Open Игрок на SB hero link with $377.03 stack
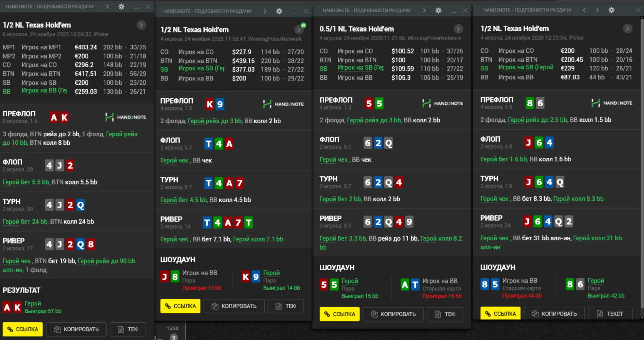The width and height of the screenshot is (644, 340). [201, 69]
